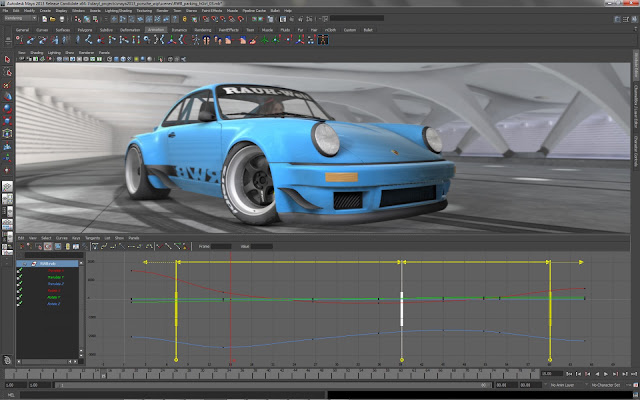The width and height of the screenshot is (640, 400).
Task: Click the New Scene icon in the status line
Action: point(44,19)
